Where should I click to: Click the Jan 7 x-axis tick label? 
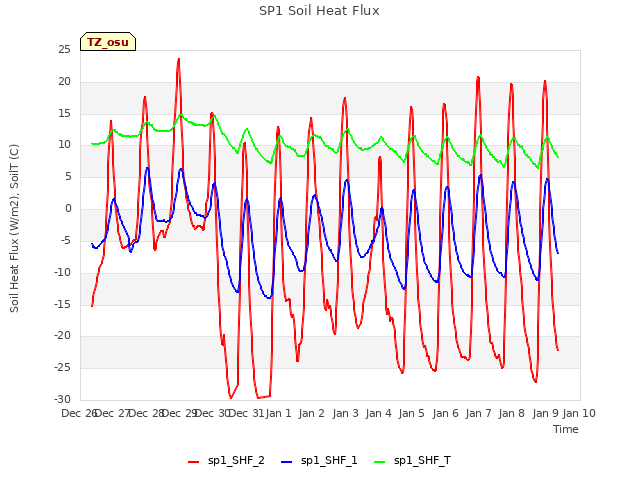coord(478,413)
